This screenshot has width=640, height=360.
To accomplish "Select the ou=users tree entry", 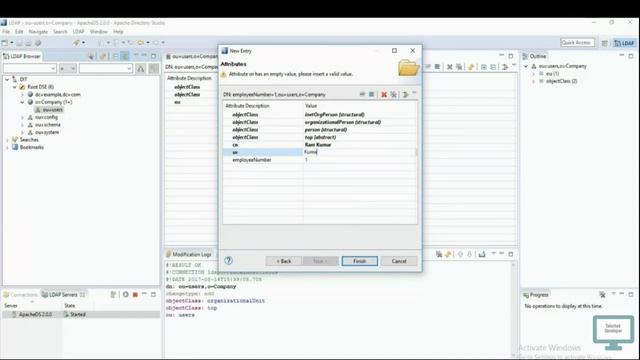I will (49, 110).
